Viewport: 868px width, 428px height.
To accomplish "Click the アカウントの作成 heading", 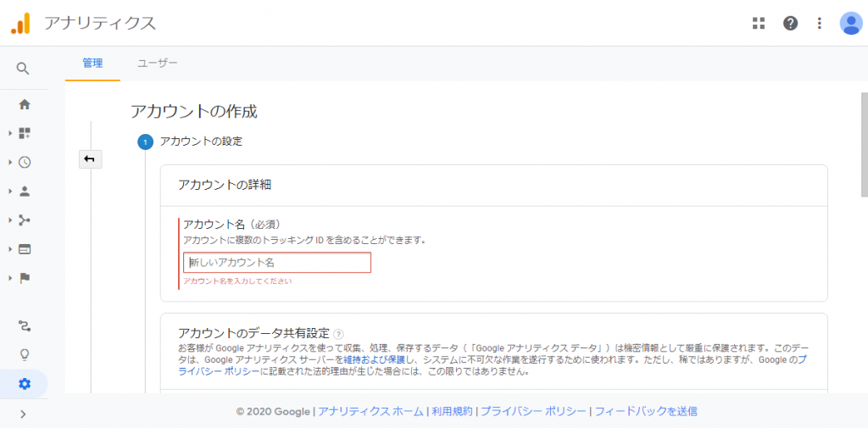I will coord(194,111).
